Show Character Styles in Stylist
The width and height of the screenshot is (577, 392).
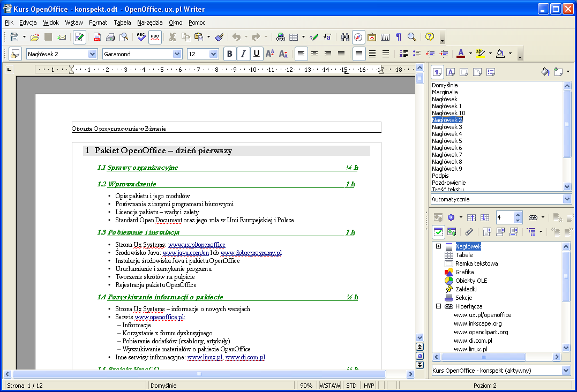coord(451,72)
